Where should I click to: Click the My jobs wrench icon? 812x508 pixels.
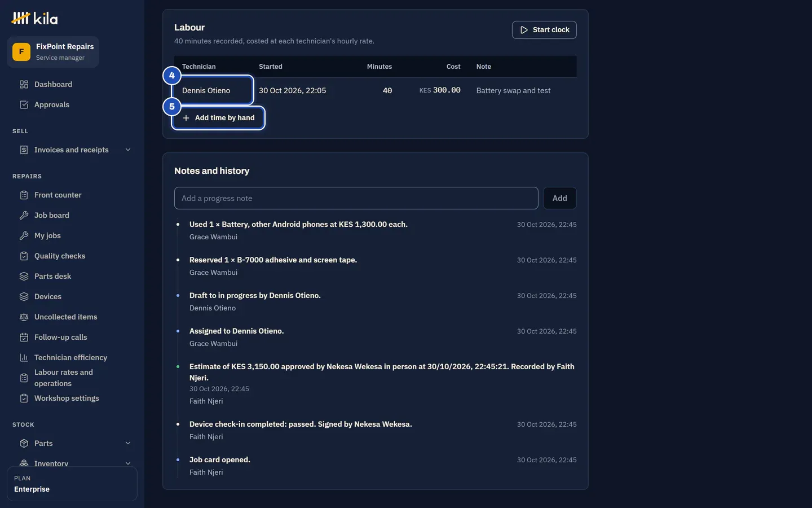(24, 236)
